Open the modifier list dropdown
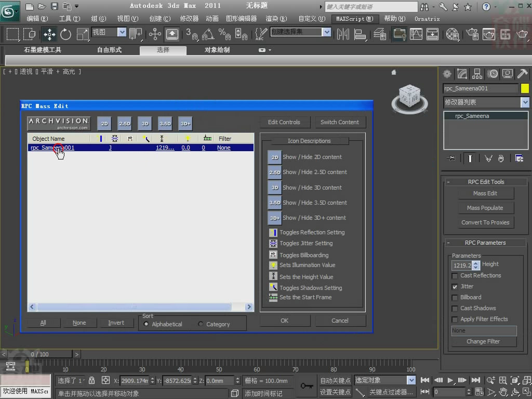The width and height of the screenshot is (532, 399). [x=525, y=102]
